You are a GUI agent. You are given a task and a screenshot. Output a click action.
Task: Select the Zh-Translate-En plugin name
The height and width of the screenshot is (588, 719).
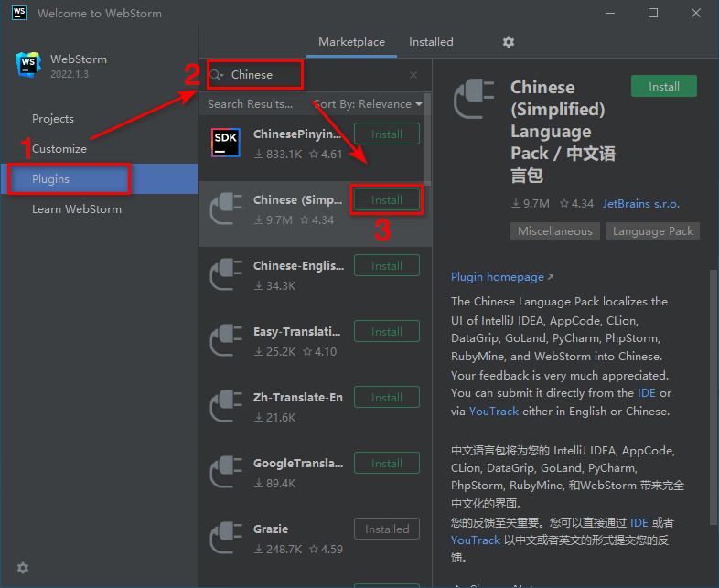click(297, 398)
